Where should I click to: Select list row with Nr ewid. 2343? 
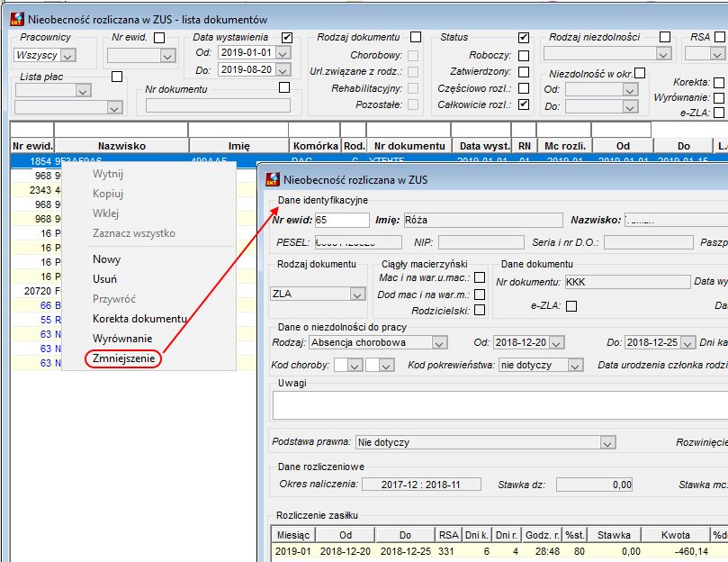[x=134, y=190]
